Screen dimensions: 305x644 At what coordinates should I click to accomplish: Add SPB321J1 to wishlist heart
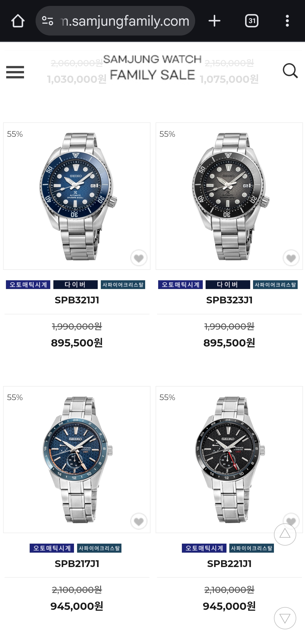(x=139, y=258)
